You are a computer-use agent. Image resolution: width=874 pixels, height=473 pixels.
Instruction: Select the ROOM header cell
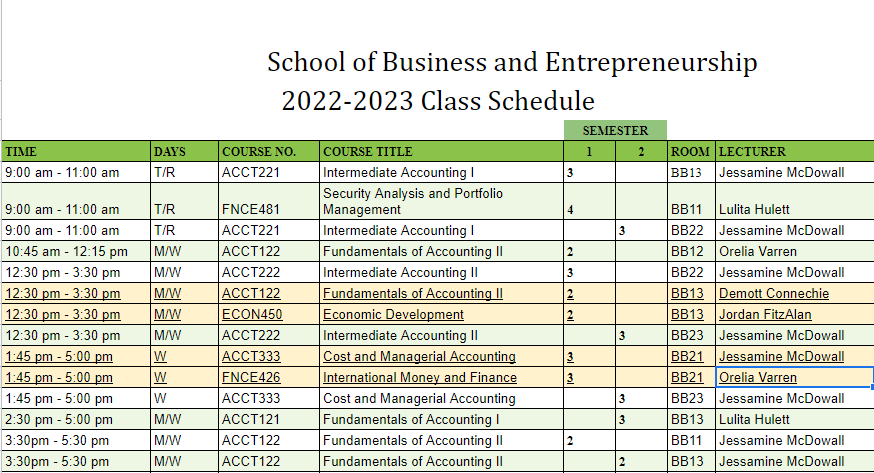tap(691, 152)
